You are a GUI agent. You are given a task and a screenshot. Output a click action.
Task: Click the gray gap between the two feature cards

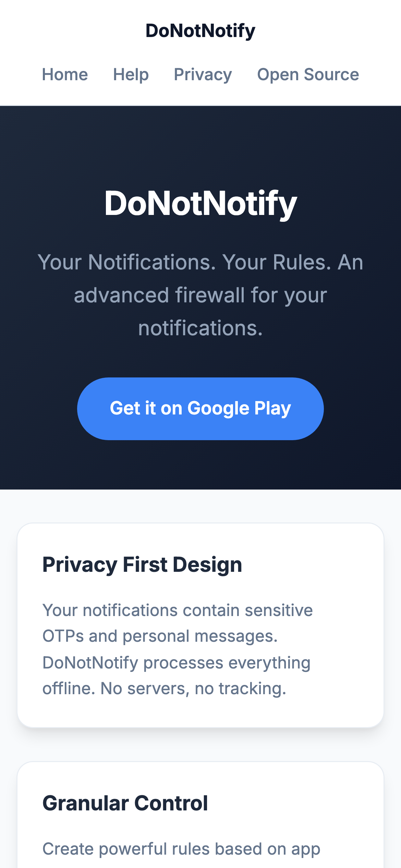200,745
